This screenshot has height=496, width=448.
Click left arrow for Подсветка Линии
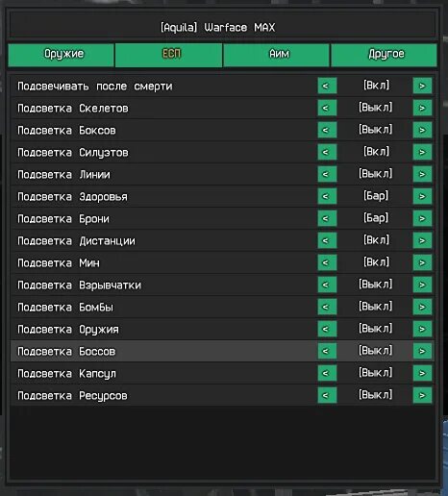tap(327, 174)
